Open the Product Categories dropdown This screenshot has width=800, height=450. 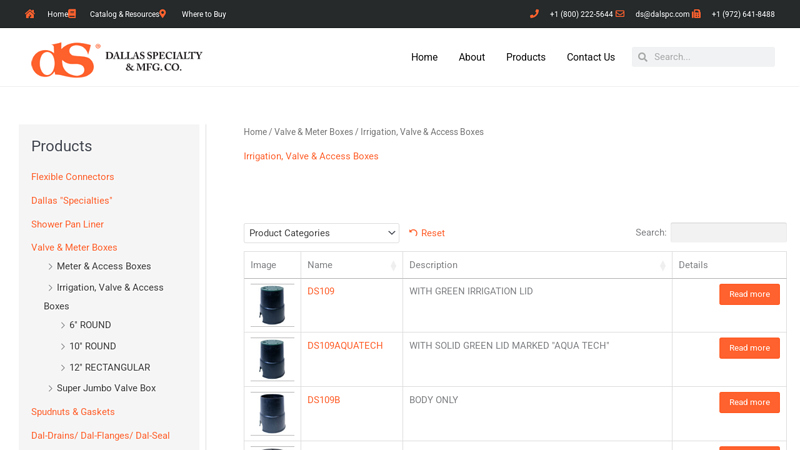(x=321, y=233)
